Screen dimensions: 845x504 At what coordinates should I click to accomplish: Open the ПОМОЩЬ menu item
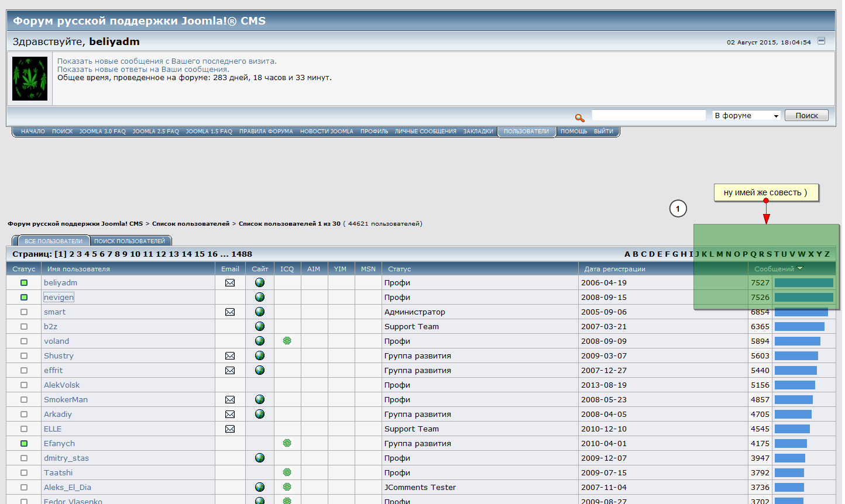click(x=574, y=132)
